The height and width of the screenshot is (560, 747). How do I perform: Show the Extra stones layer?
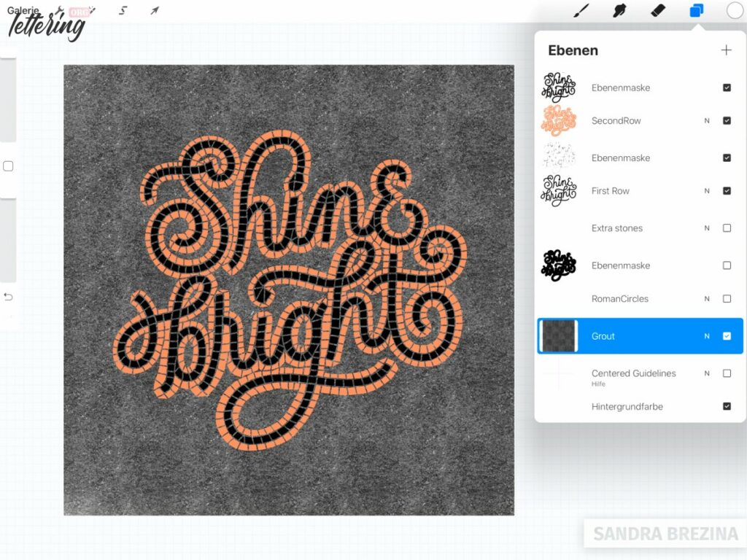pyautogui.click(x=727, y=228)
